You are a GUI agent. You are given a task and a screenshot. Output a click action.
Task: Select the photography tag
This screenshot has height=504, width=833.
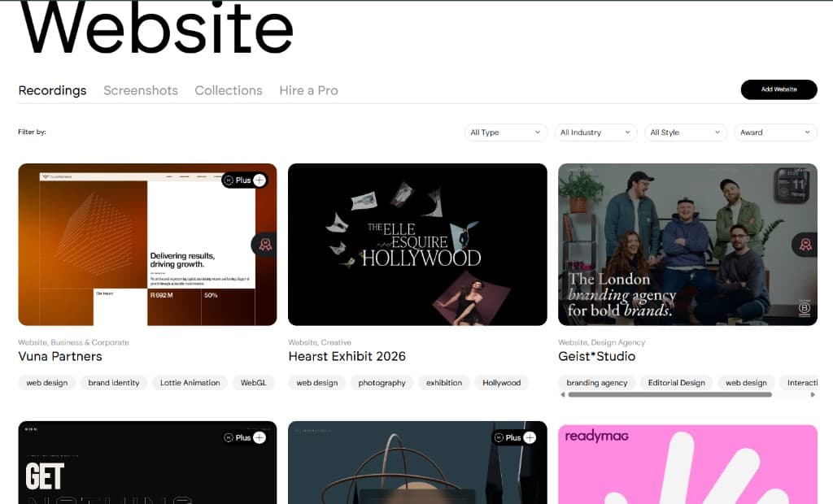click(x=382, y=382)
